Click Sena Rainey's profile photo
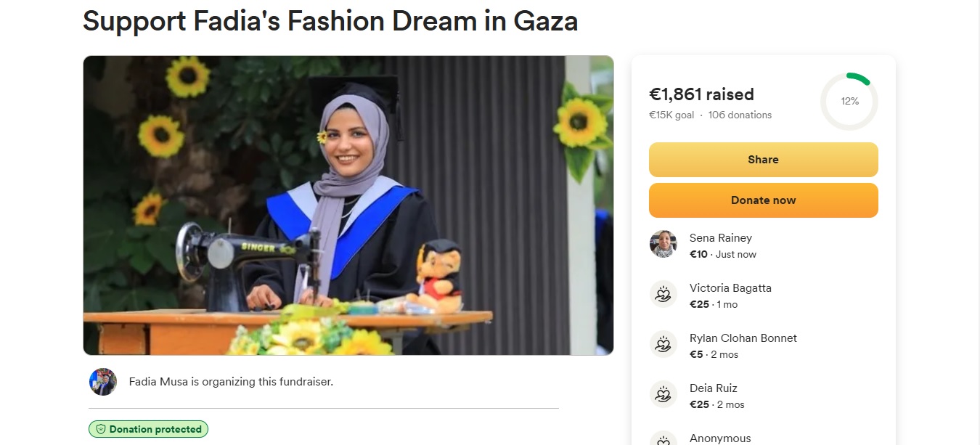The height and width of the screenshot is (445, 980). pyautogui.click(x=663, y=244)
